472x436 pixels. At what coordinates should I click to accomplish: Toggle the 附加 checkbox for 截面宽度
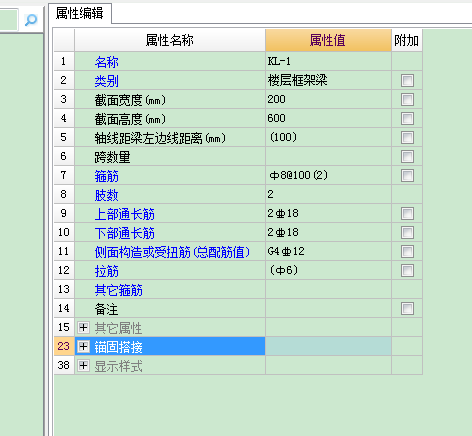(x=407, y=99)
